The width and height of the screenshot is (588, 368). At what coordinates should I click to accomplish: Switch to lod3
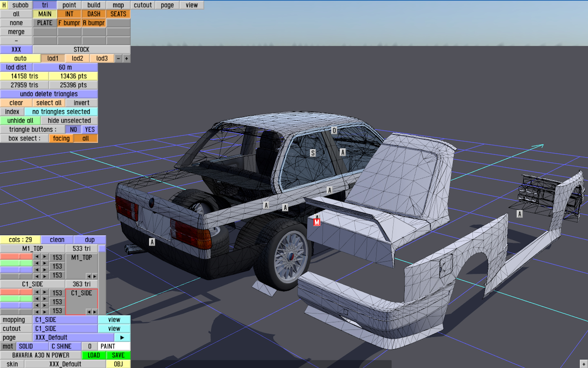(102, 58)
